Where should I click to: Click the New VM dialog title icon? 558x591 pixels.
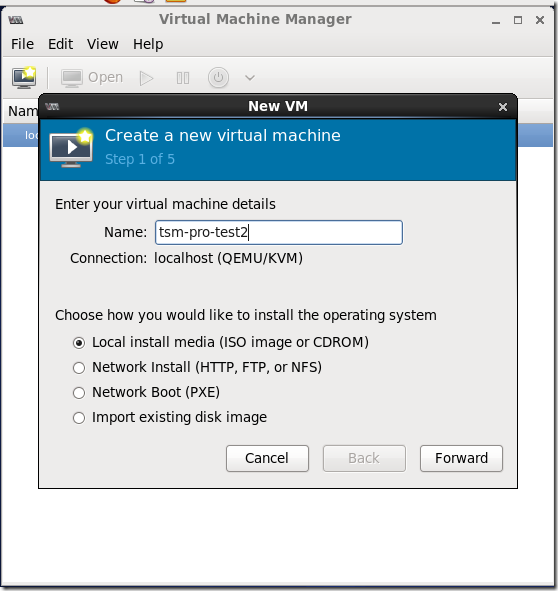pyautogui.click(x=52, y=107)
